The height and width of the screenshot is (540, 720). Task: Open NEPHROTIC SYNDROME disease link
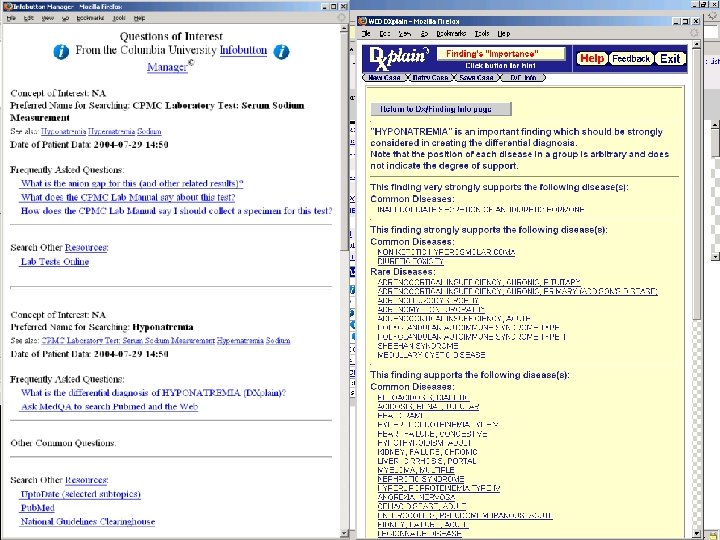[x=421, y=479]
